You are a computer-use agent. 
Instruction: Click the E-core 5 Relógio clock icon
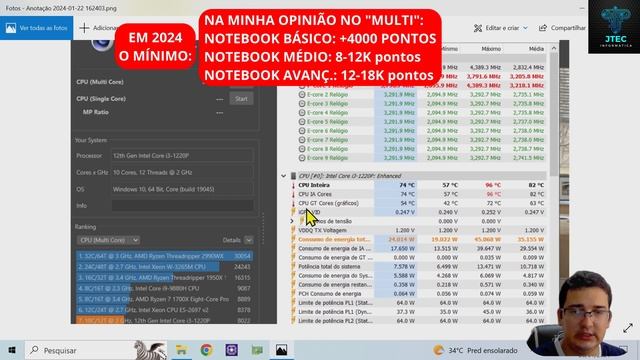click(x=302, y=122)
